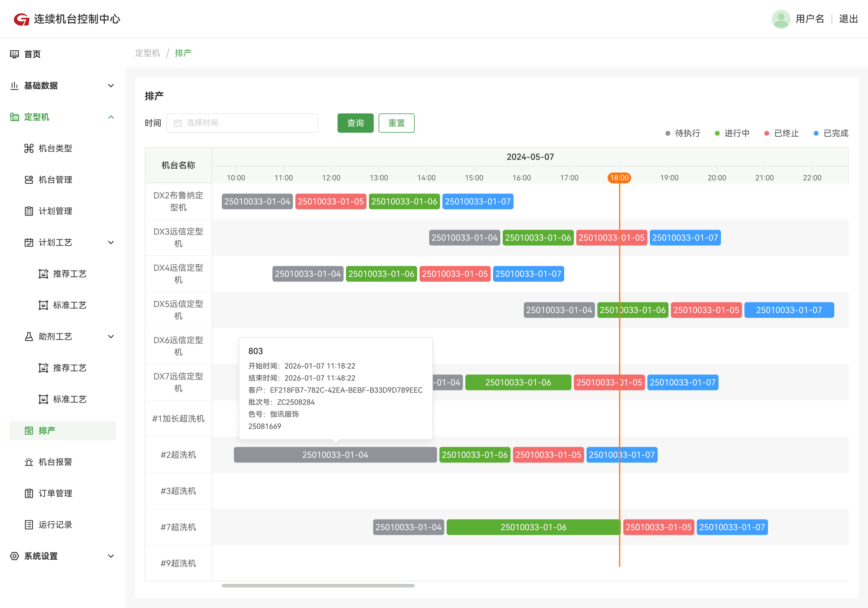The width and height of the screenshot is (868, 608).
Task: Expand the 基础数据 menu chevron
Action: click(111, 86)
